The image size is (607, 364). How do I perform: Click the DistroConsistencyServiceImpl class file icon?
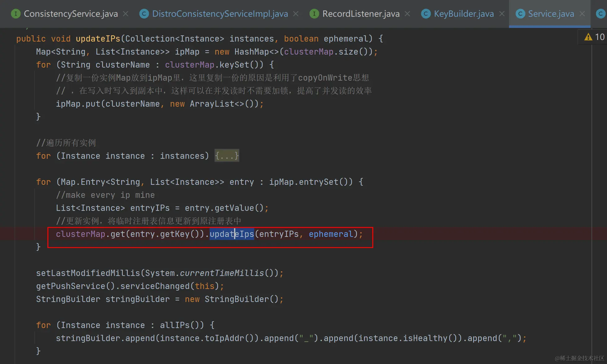pyautogui.click(x=144, y=14)
